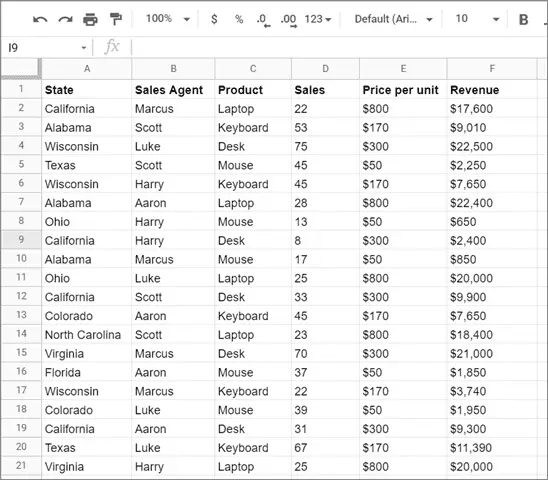Select the cell with sales value 67
This screenshot has height=480, width=548.
click(x=325, y=448)
